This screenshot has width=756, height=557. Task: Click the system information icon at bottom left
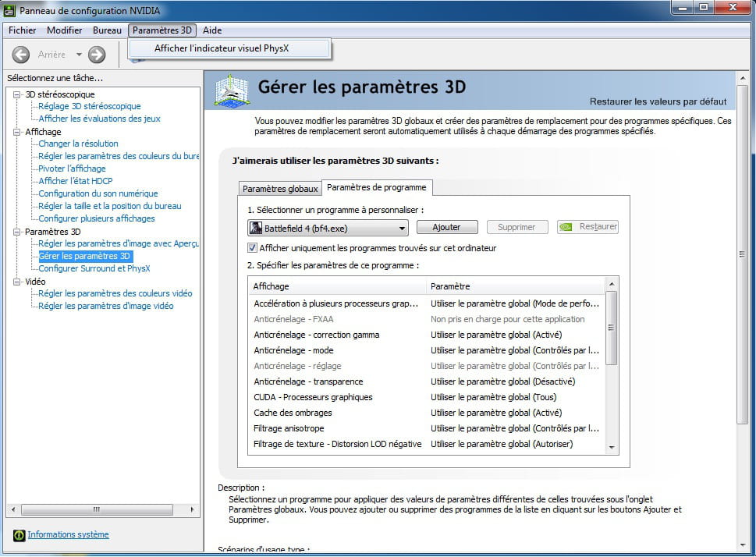coord(19,535)
